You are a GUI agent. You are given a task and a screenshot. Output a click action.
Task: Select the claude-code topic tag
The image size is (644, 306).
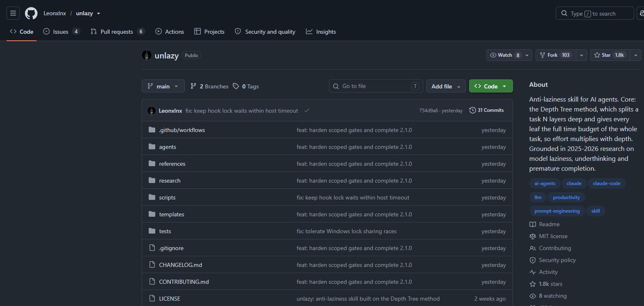607,183
